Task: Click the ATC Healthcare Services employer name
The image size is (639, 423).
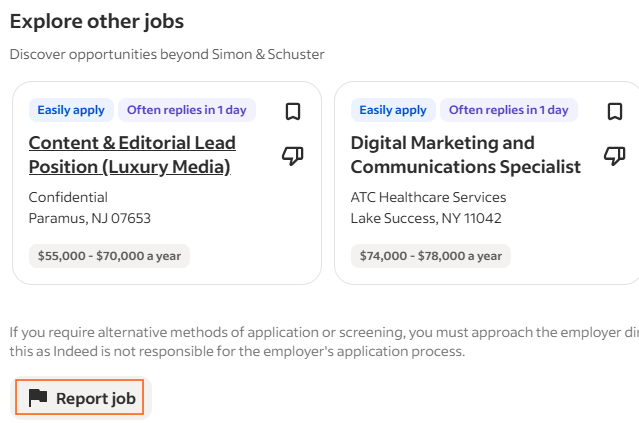Action: click(x=428, y=197)
